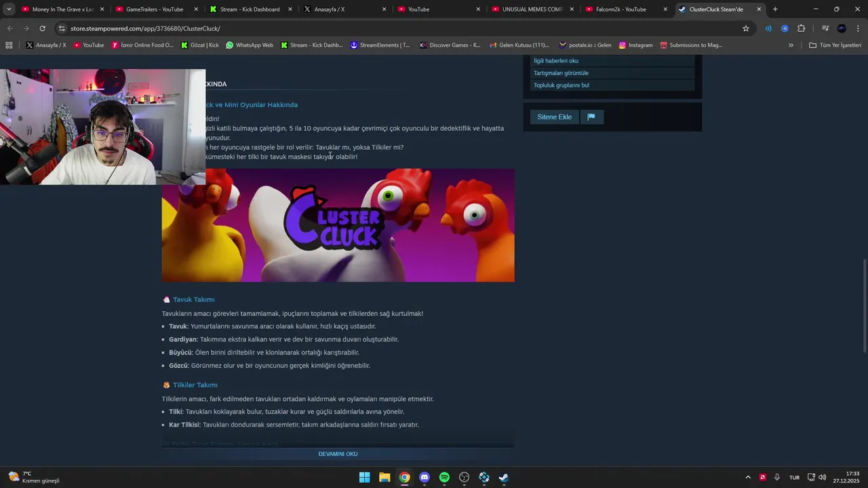The width and height of the screenshot is (868, 488).
Task: Open the postale.io Gelen bookmark
Action: (x=585, y=45)
